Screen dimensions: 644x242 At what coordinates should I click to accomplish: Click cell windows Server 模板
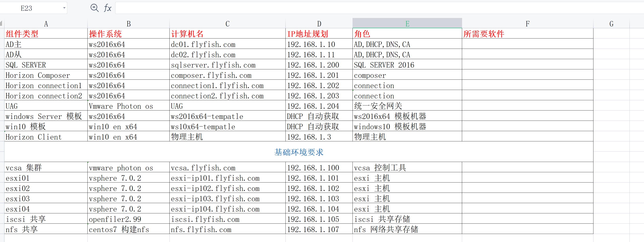[x=46, y=116]
